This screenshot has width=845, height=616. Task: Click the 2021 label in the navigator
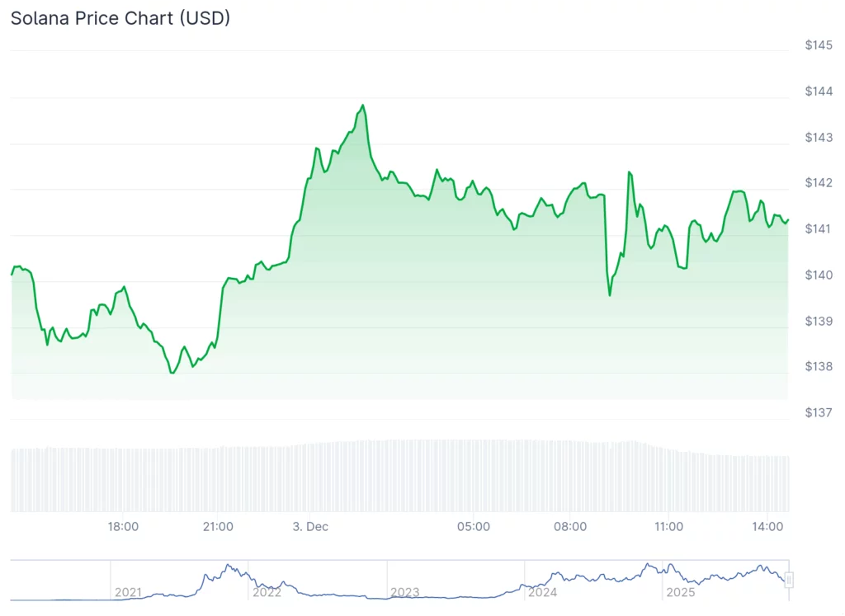[128, 592]
